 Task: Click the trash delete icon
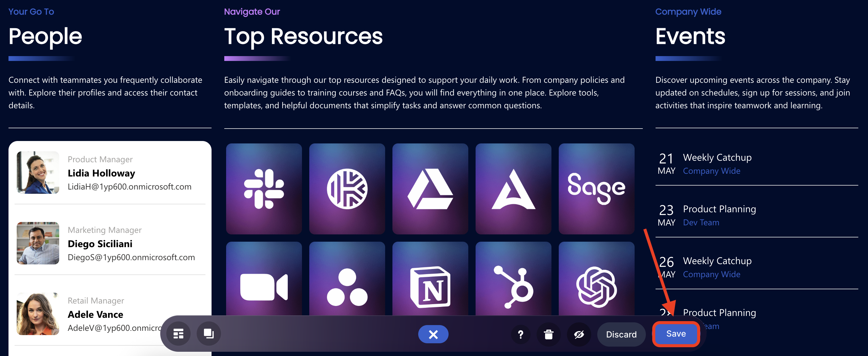click(x=548, y=334)
